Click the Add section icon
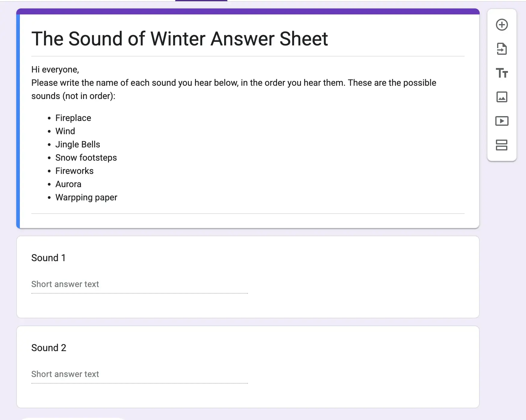 coord(502,145)
